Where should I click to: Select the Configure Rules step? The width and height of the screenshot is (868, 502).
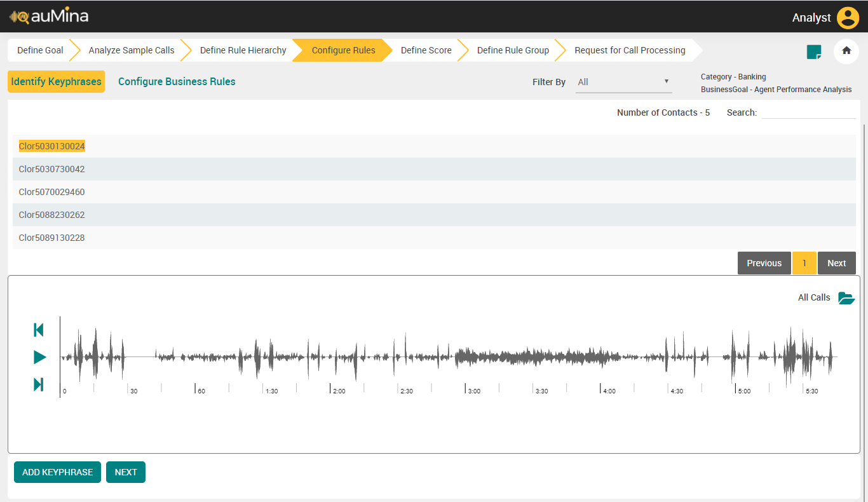click(x=343, y=50)
